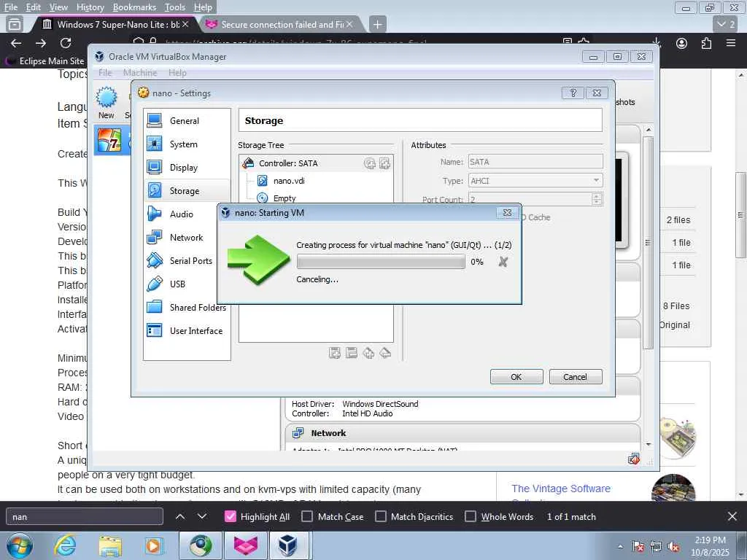Click add attachment icon below storage tree
This screenshot has width=747, height=560.
368,353
